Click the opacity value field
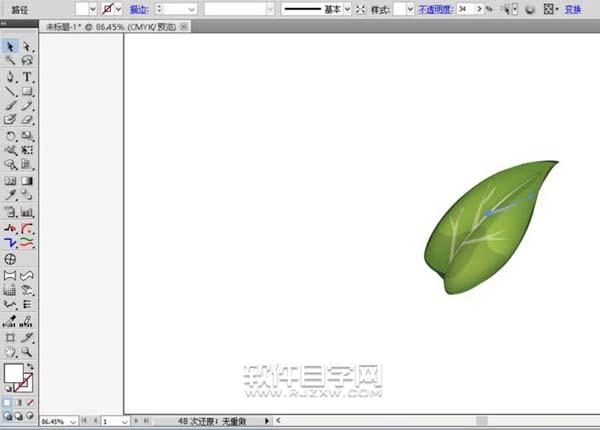 (466, 9)
